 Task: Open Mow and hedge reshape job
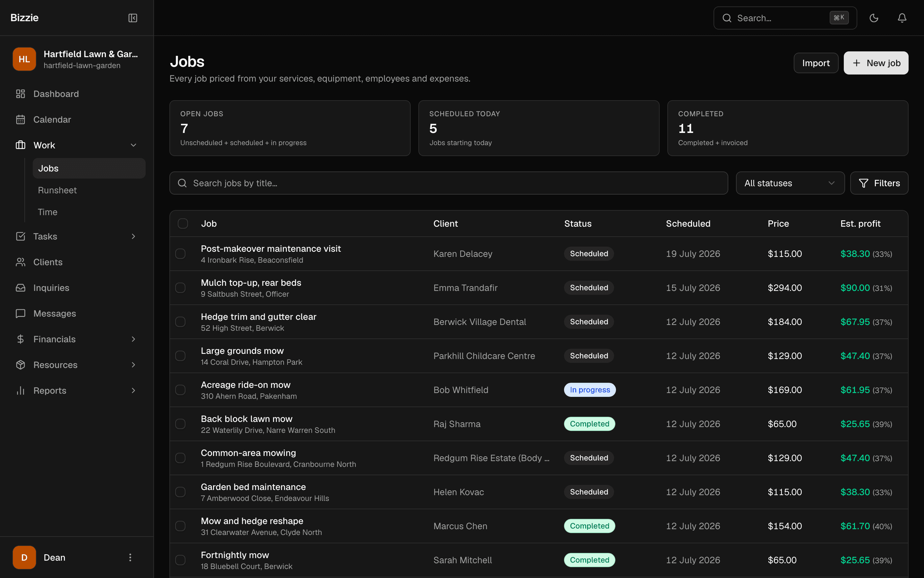click(x=252, y=521)
